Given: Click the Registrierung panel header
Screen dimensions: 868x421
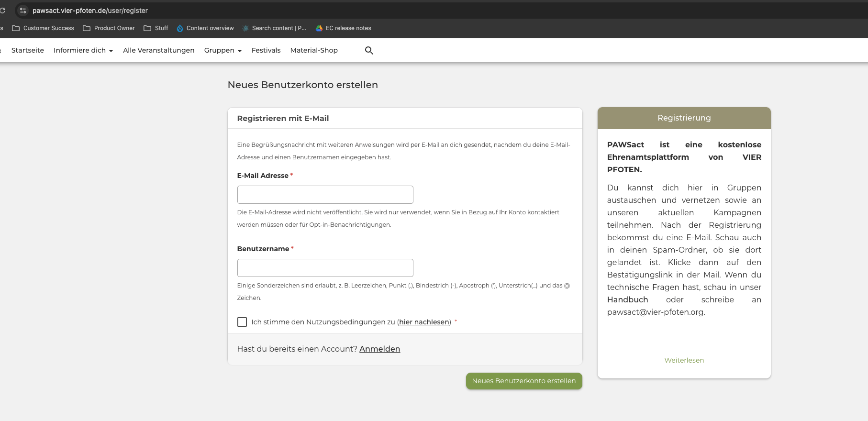Looking at the screenshot, I should (x=684, y=118).
